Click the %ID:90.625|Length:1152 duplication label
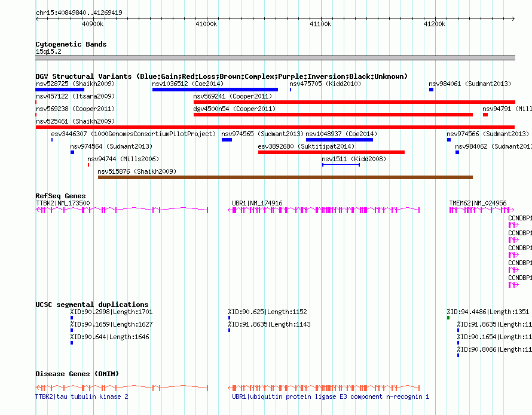Viewport: 532px width, 415px height. pyautogui.click(x=267, y=312)
